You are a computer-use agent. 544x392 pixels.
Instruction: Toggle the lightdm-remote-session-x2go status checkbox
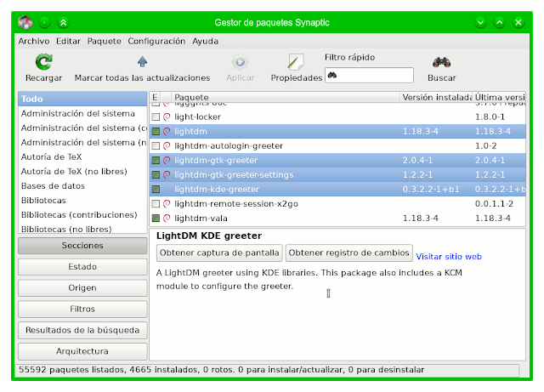tap(156, 204)
